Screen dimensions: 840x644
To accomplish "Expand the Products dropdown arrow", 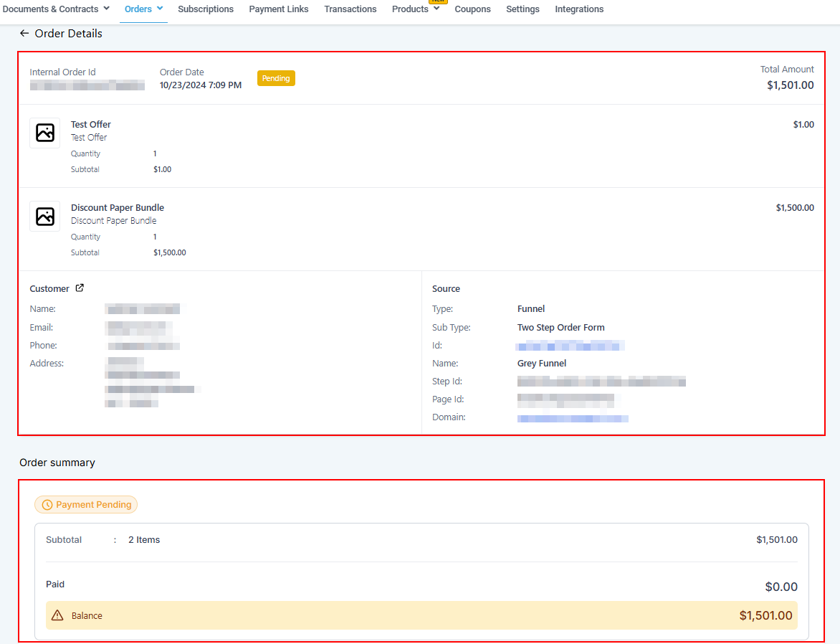I will (436, 9).
